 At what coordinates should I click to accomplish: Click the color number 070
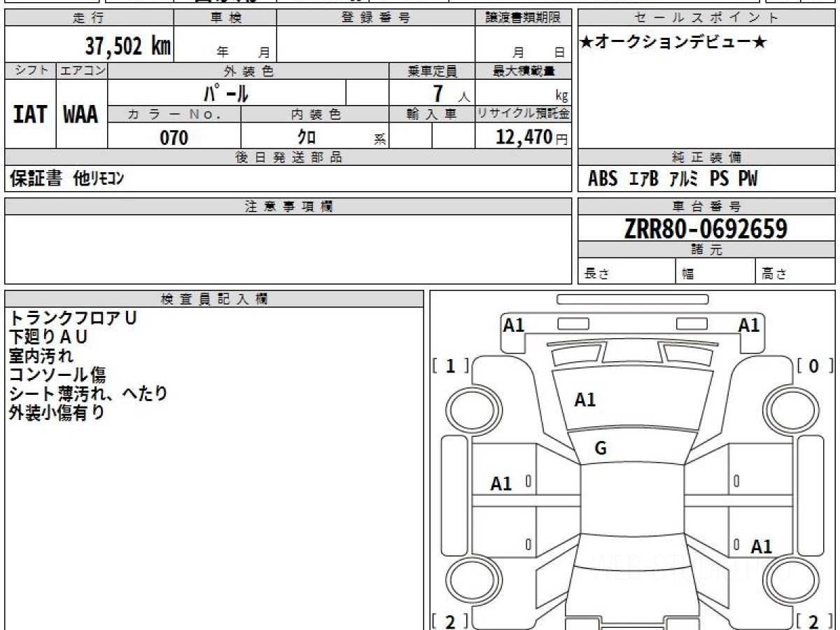[x=174, y=138]
